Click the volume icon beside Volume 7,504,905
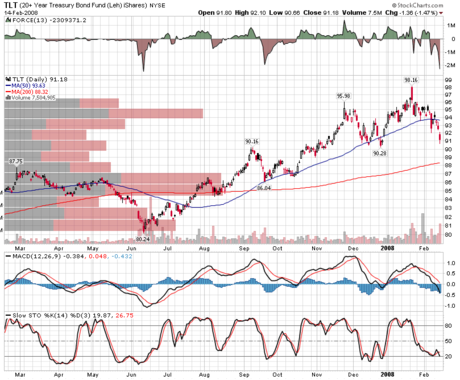Screen dimensions: 460x380 click(x=8, y=98)
